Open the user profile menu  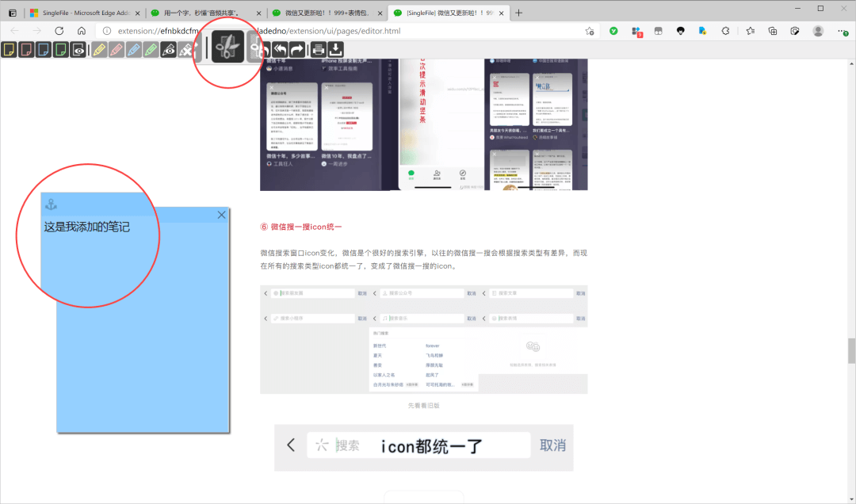[x=818, y=31]
